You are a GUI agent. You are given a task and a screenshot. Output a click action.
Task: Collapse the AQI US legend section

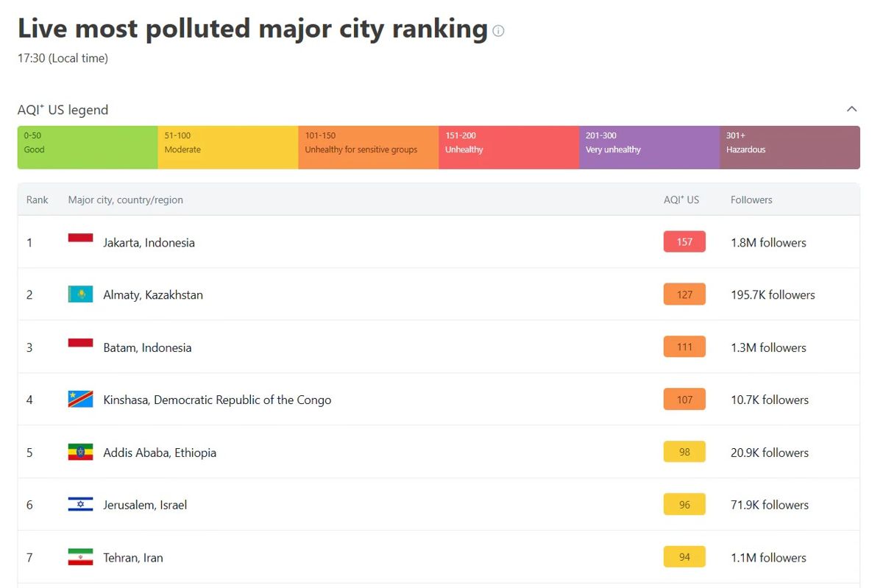click(x=851, y=109)
